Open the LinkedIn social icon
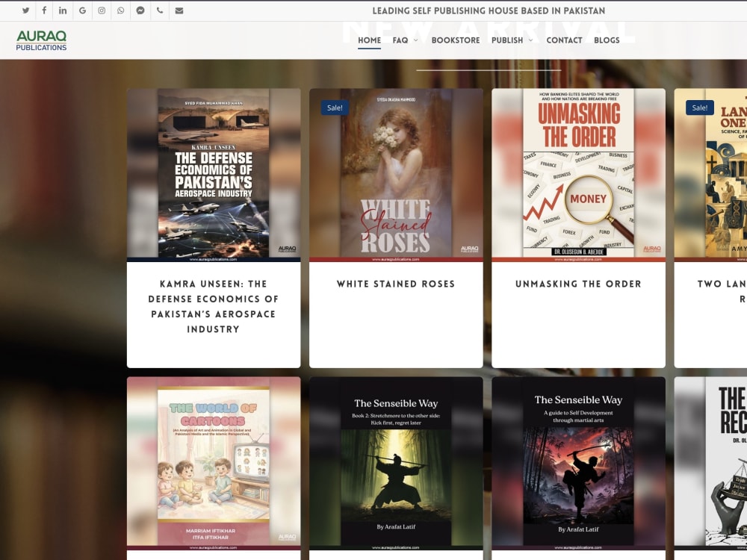The image size is (747, 560). pos(63,10)
